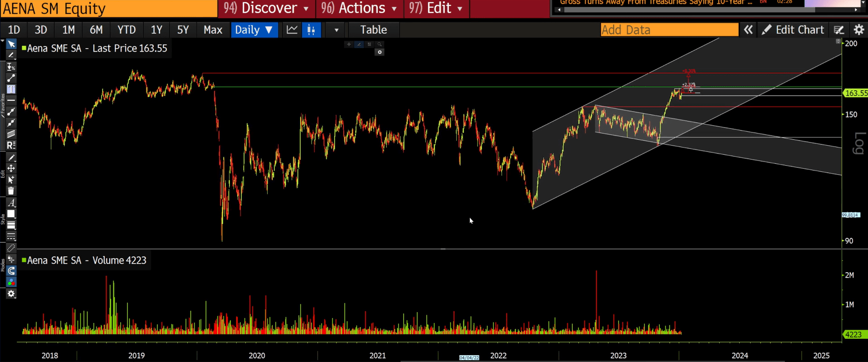Open the 94) Discover menu
This screenshot has height=362, width=868.
pos(266,8)
